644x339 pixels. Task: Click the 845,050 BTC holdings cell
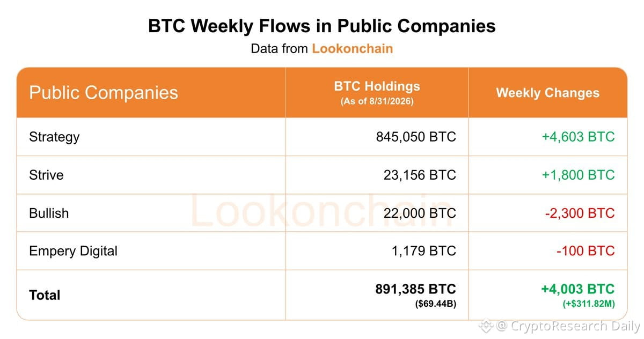(416, 137)
